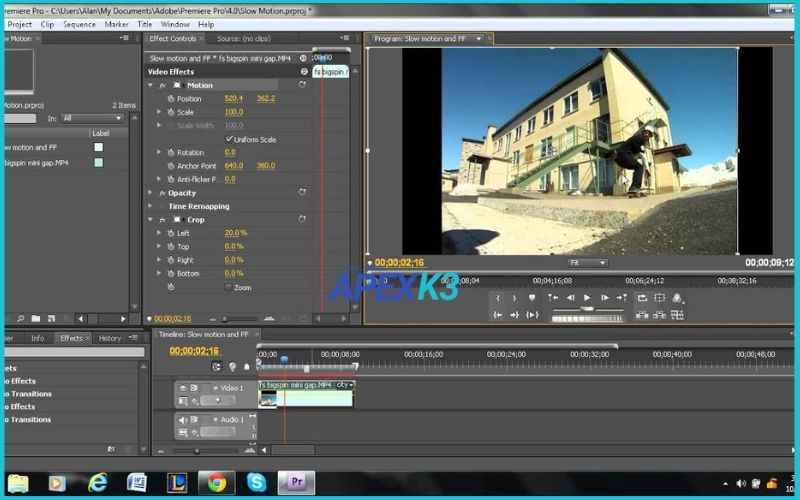Collapse the Audio 1 track
Image resolution: width=800 pixels, height=500 pixels.
tap(215, 420)
